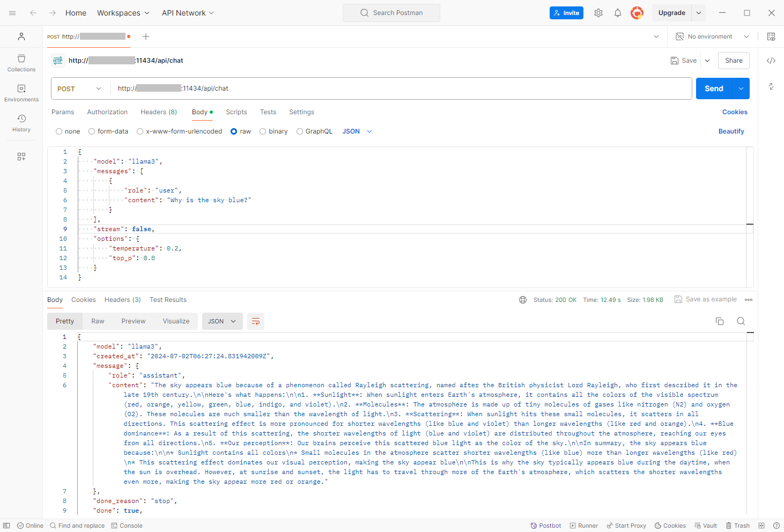Click the request URL input field
784x532 pixels.
pyautogui.click(x=375, y=88)
